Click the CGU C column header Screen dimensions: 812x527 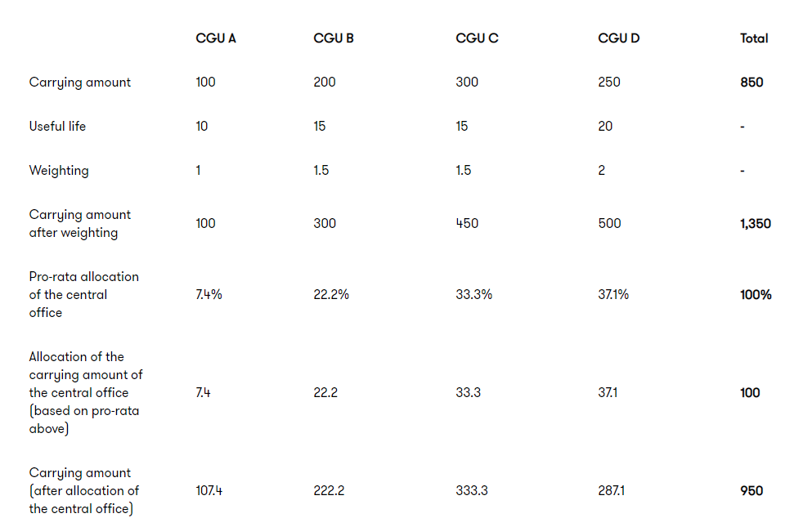[x=477, y=38]
